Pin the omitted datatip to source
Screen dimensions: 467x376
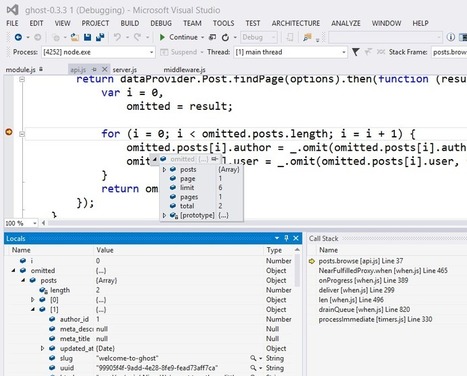pyautogui.click(x=215, y=159)
